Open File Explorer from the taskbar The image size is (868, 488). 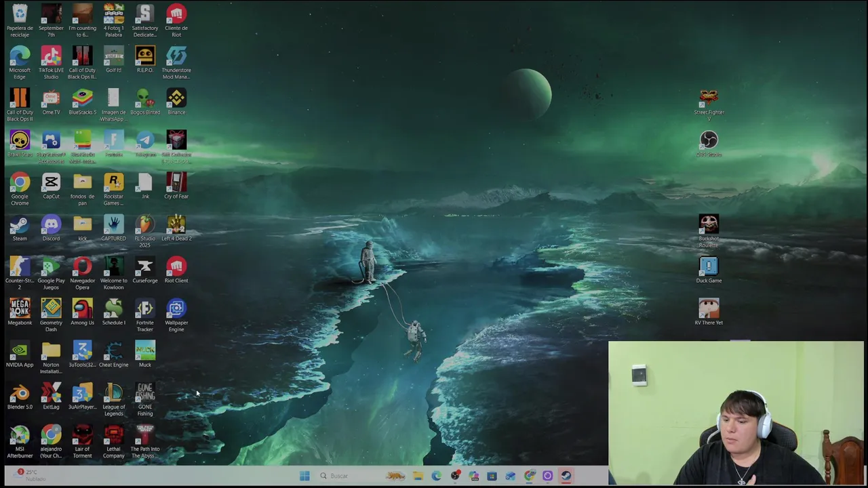tap(418, 476)
